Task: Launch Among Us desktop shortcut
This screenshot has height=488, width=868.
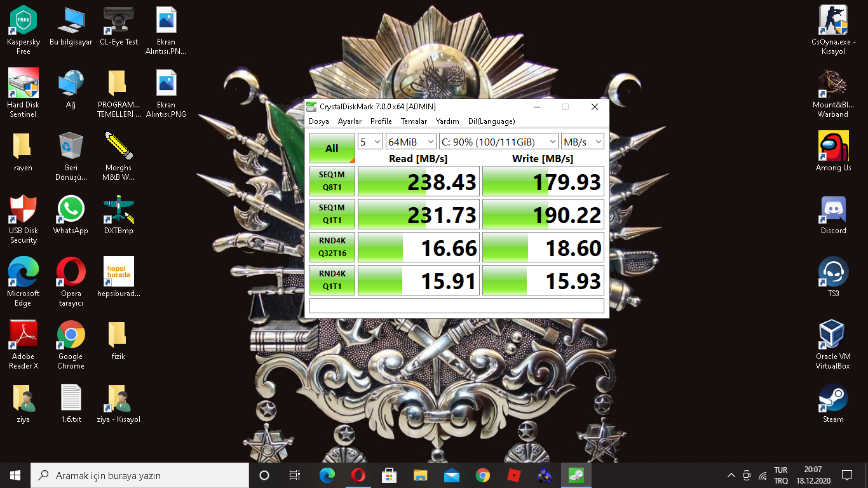Action: pyautogui.click(x=833, y=152)
